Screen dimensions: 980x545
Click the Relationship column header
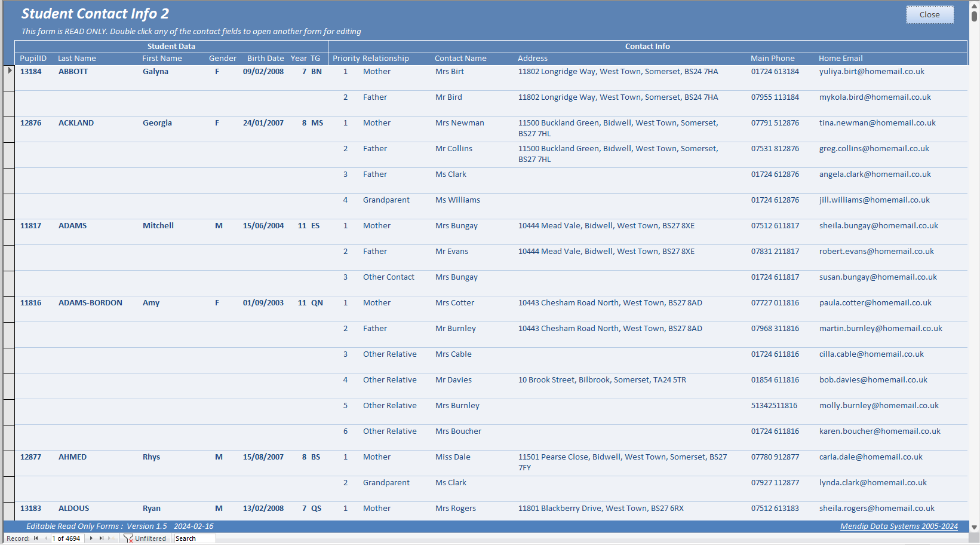tap(386, 59)
